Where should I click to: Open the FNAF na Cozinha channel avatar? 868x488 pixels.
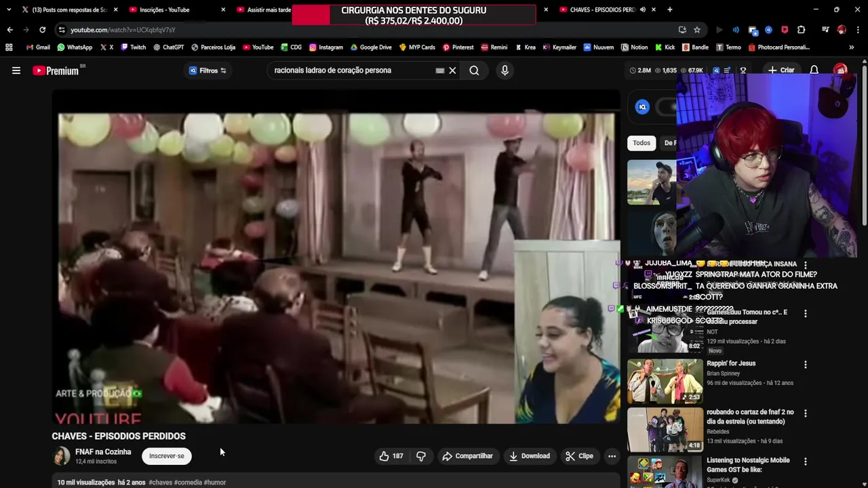click(x=61, y=456)
